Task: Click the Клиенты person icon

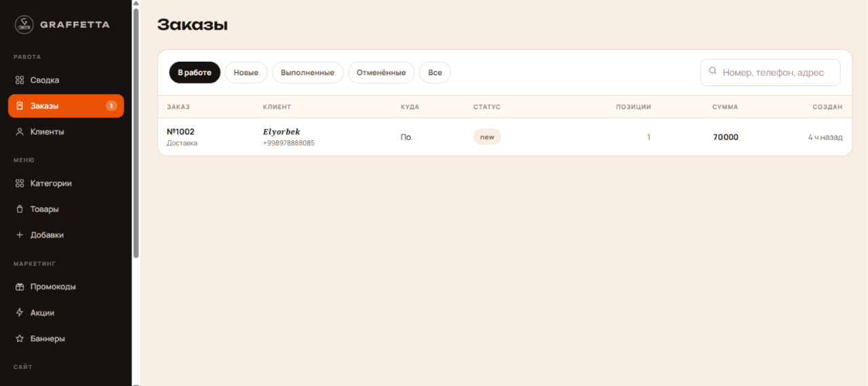Action: pos(20,132)
